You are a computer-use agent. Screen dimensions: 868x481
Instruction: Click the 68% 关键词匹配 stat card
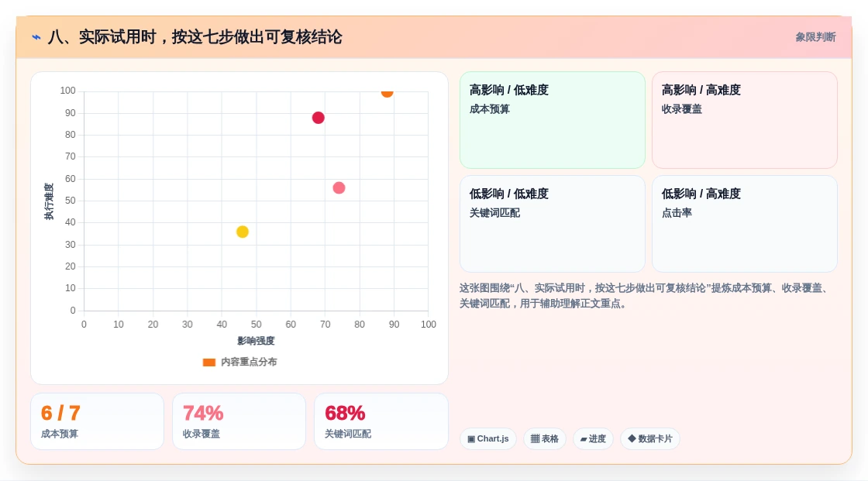click(x=381, y=421)
